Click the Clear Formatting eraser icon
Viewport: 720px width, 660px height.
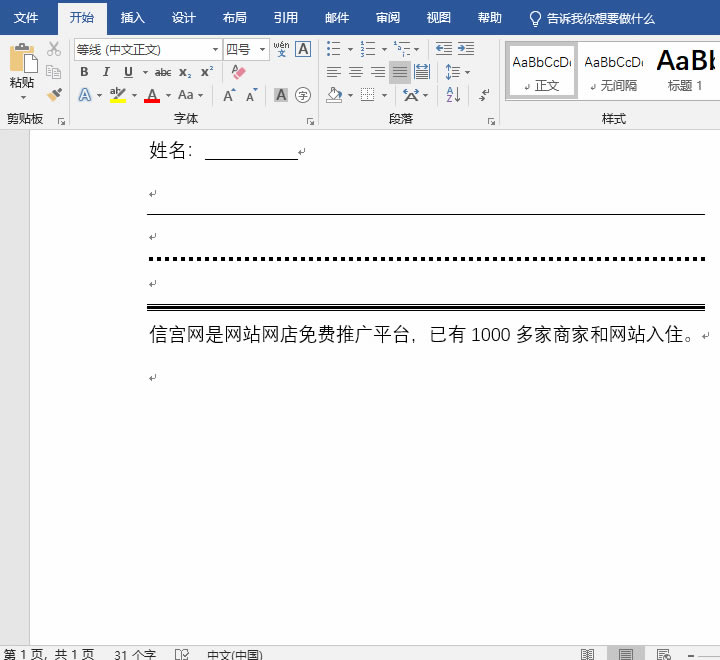click(238, 72)
